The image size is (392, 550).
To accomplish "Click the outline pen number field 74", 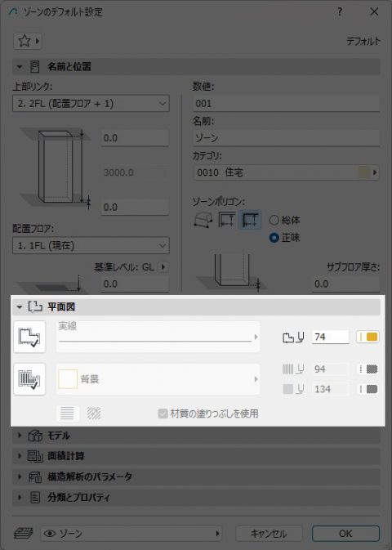I will point(330,337).
